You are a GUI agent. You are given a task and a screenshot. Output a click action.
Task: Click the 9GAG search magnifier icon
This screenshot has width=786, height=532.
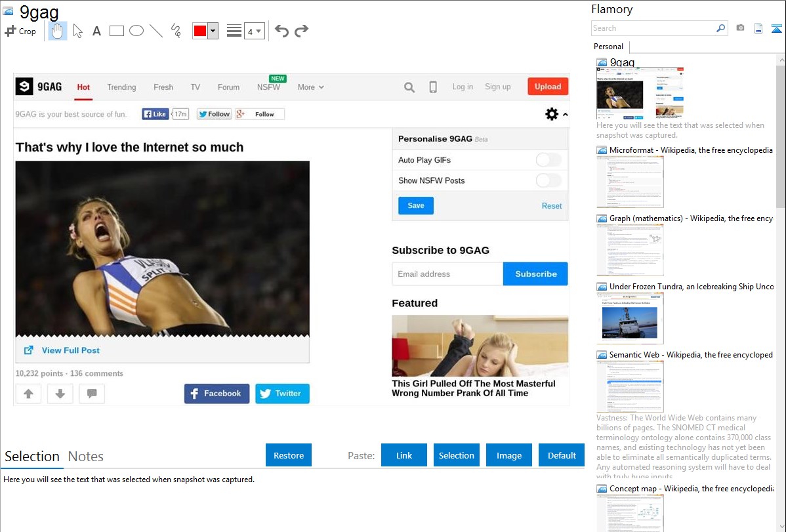click(409, 87)
